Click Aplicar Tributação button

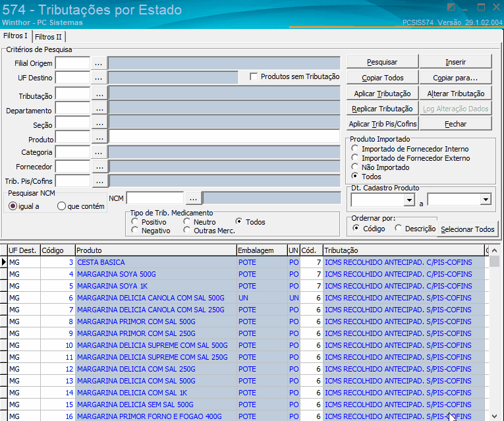pyautogui.click(x=383, y=94)
